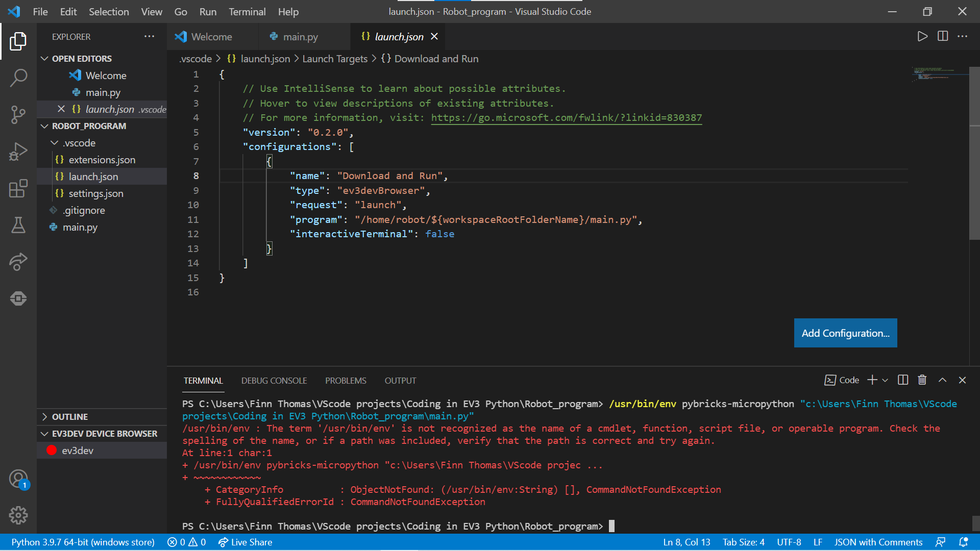The height and width of the screenshot is (551, 980).
Task: Close the launch.json editor tab
Action: tap(434, 36)
